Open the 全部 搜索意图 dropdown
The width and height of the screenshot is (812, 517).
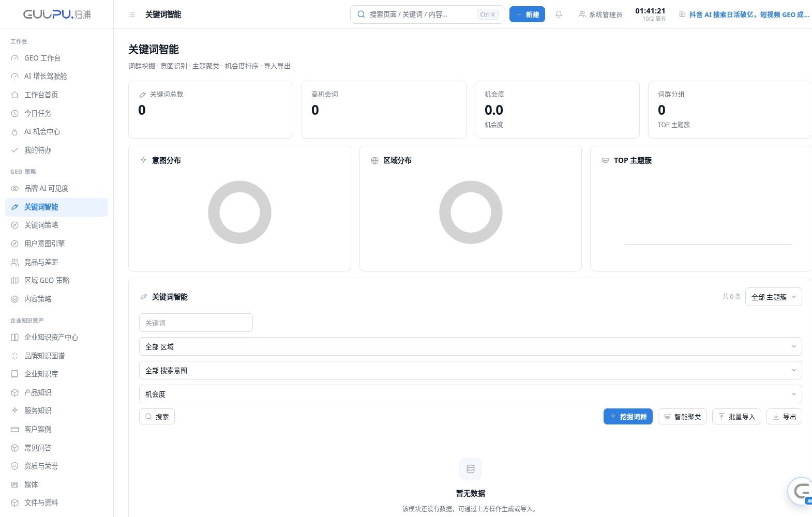click(470, 370)
